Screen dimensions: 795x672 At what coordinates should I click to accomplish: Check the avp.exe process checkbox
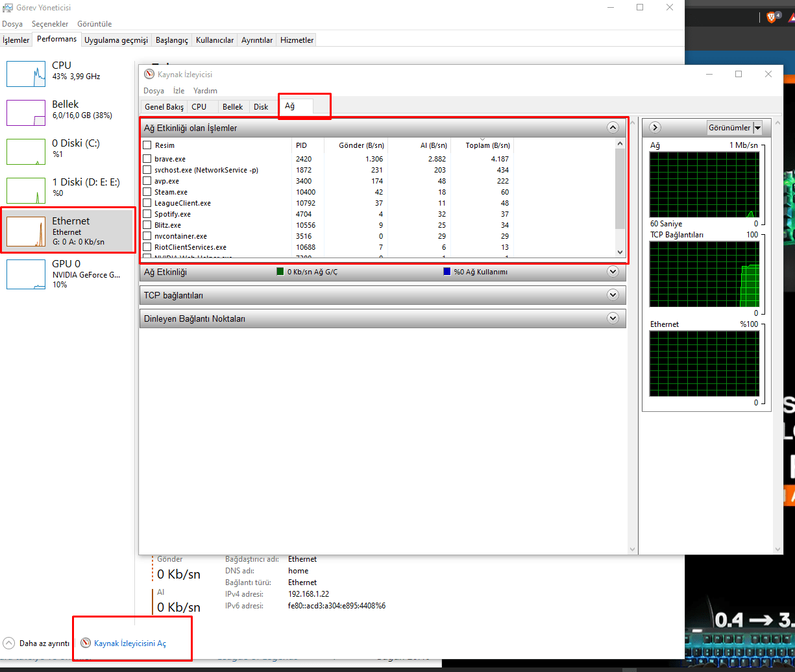(147, 181)
